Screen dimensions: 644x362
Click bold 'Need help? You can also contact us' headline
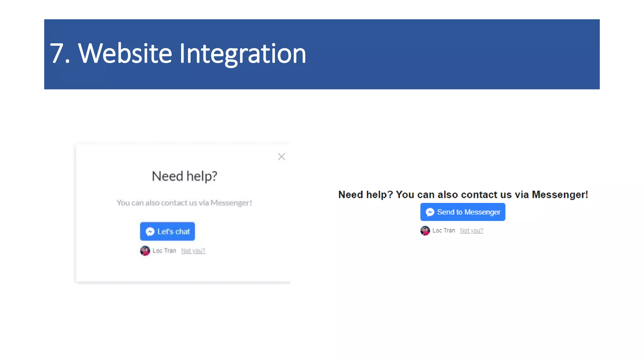pyautogui.click(x=463, y=195)
